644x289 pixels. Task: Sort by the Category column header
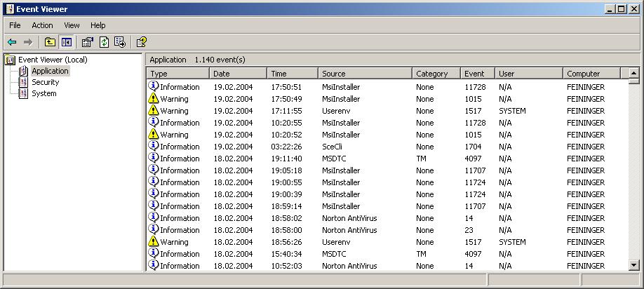click(436, 74)
